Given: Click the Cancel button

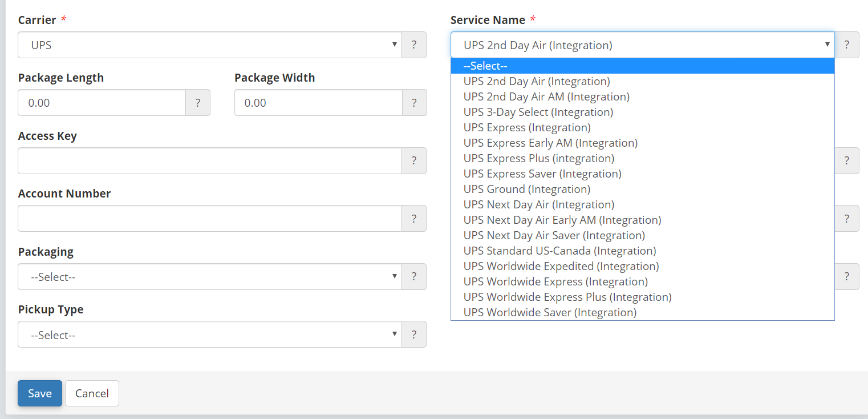Looking at the screenshot, I should tap(92, 393).
